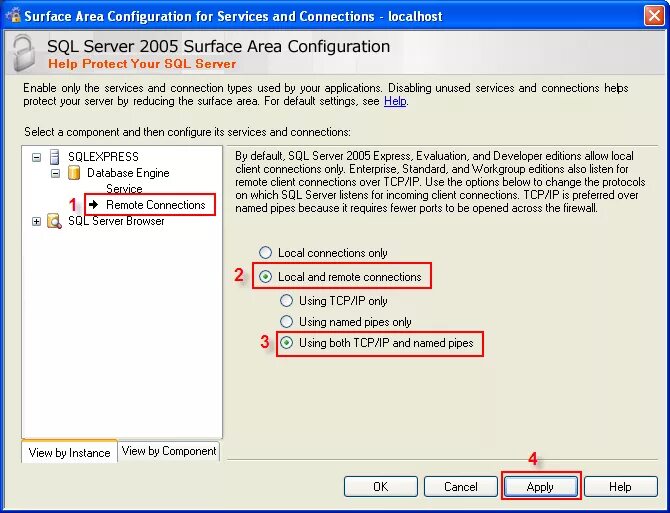Open the Help link in description

(395, 101)
